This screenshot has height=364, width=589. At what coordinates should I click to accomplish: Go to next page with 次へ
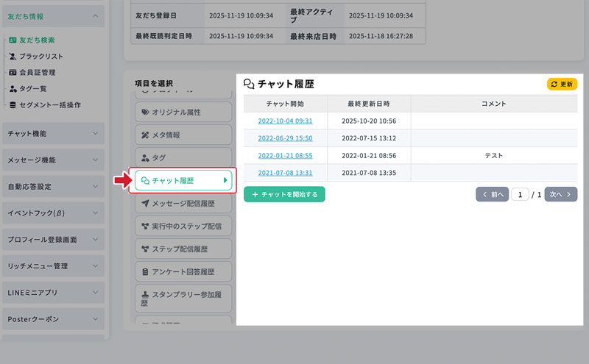click(560, 195)
